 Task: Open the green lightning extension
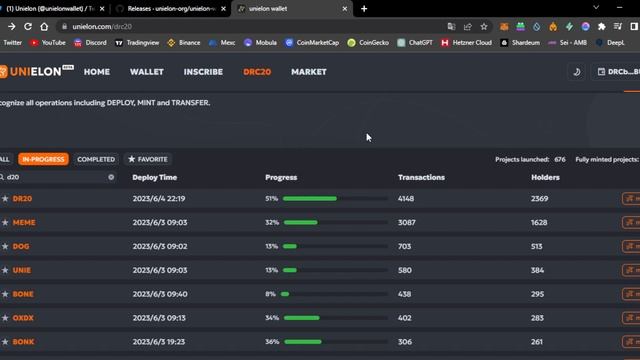(x=569, y=27)
